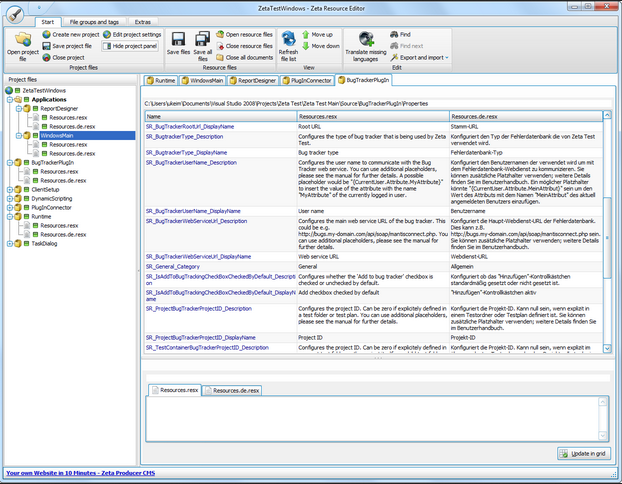This screenshot has width=622, height=484.
Task: Switch to File groups and tags tab
Action: (x=94, y=22)
